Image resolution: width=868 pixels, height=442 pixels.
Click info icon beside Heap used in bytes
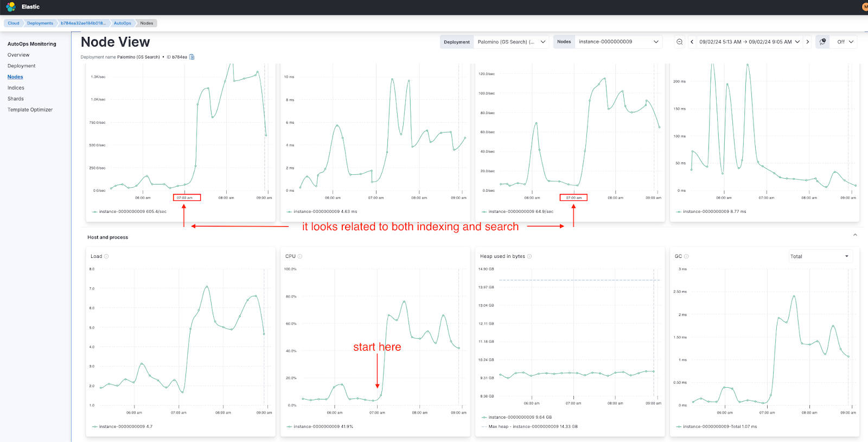pos(529,256)
